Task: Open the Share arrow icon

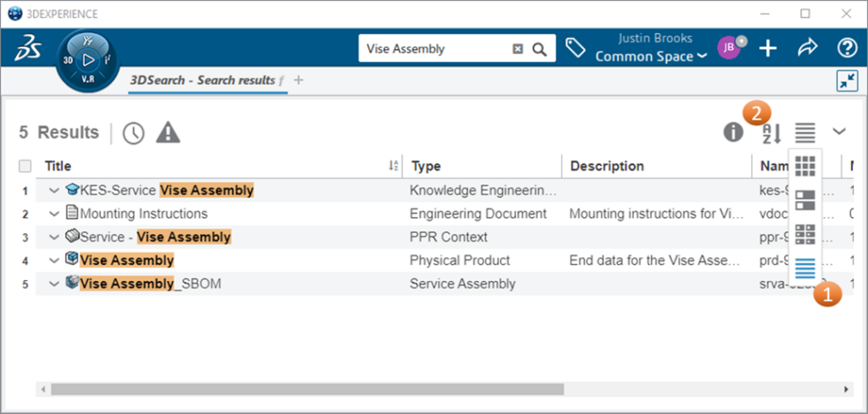Action: tap(807, 48)
